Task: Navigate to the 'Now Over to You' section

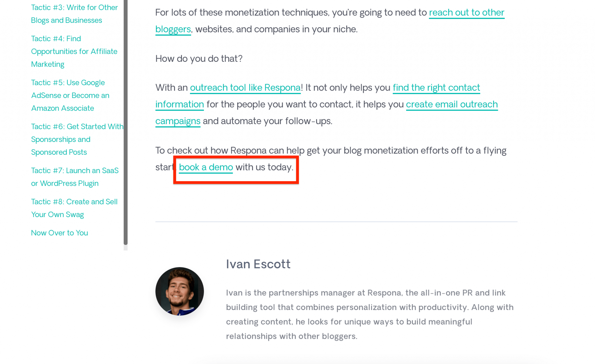Action: pos(59,233)
